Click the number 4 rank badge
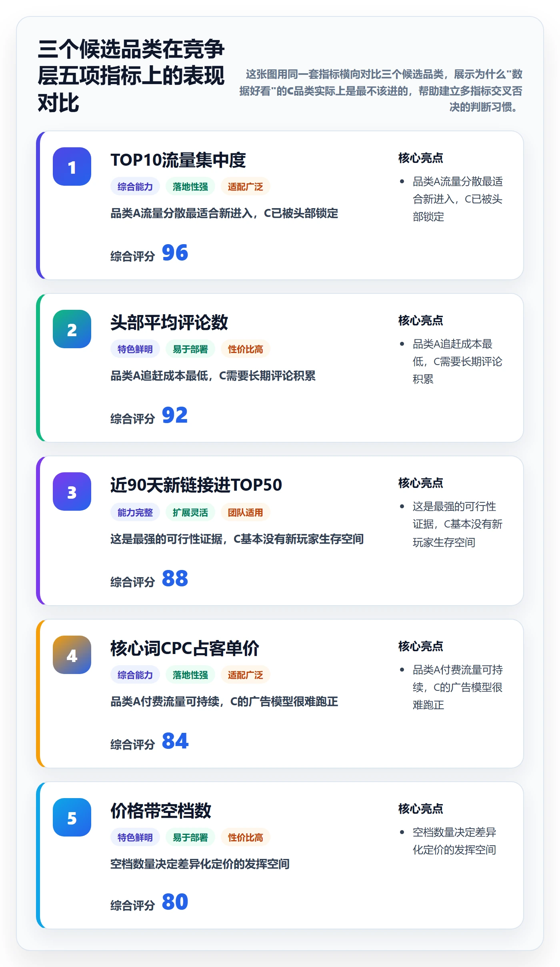The height and width of the screenshot is (967, 560). coord(72,655)
